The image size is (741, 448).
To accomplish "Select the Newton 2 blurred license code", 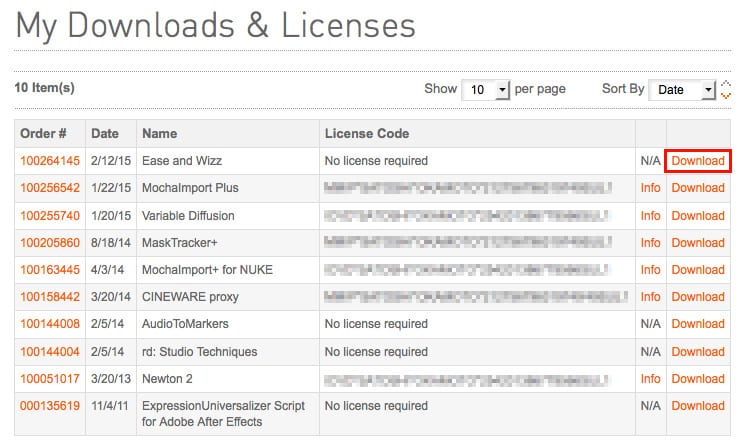I will pos(466,379).
